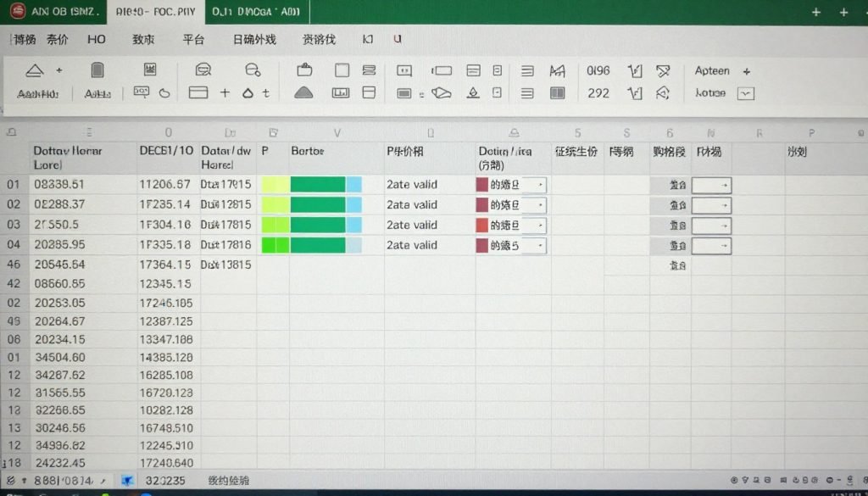Click the 豈自 button in row 02
Image resolution: width=868 pixels, height=496 pixels.
click(x=670, y=206)
